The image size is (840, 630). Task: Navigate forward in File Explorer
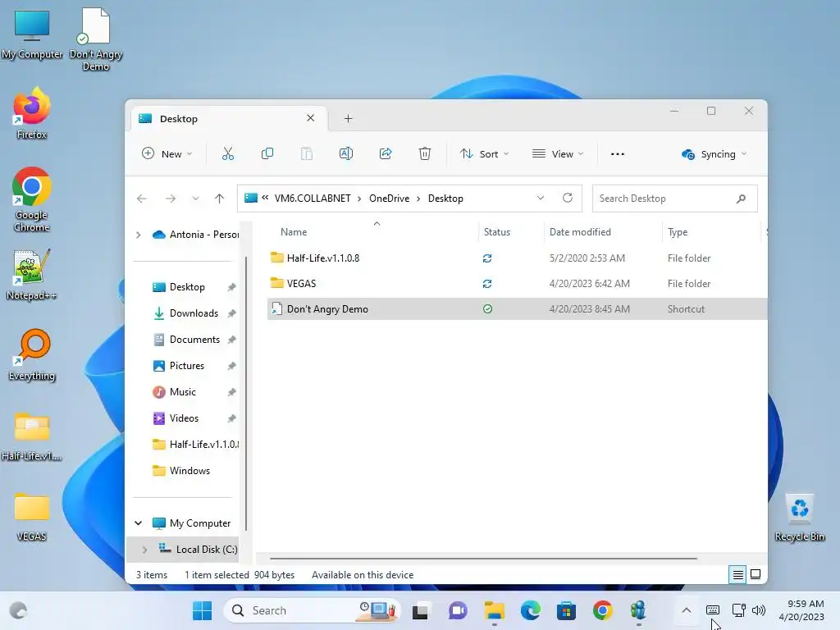coord(171,199)
